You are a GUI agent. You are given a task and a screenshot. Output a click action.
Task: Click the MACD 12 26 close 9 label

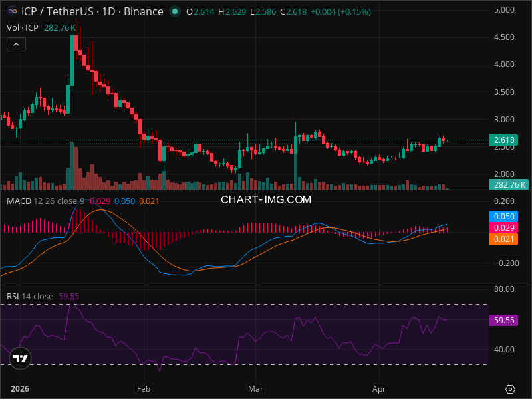pos(45,201)
